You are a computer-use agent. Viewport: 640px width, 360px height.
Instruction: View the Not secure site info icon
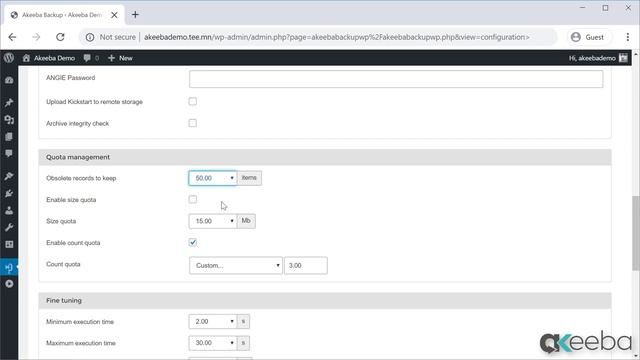click(90, 37)
